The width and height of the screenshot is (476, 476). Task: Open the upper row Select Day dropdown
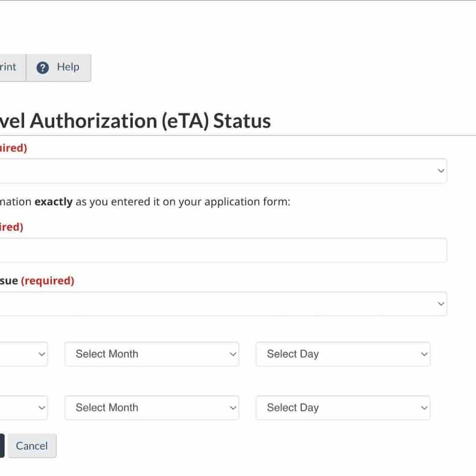343,354
